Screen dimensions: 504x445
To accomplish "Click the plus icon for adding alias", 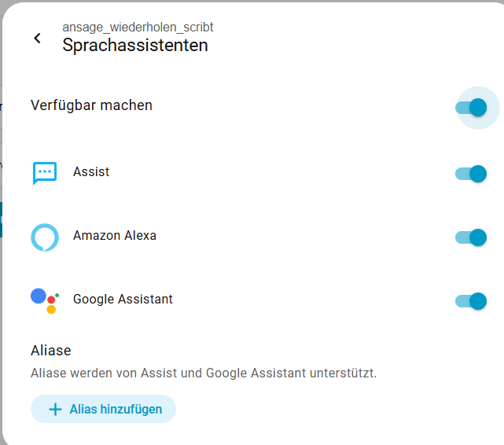I will tap(55, 410).
